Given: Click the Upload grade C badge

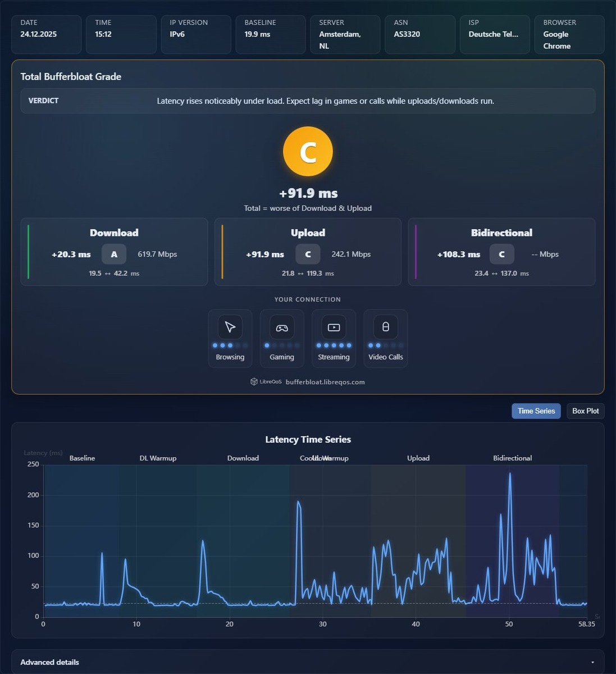Looking at the screenshot, I should [x=308, y=254].
